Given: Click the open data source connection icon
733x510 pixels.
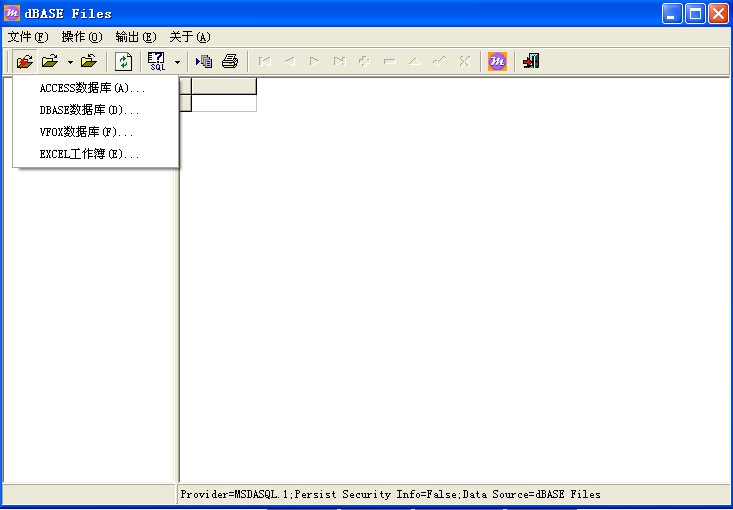Looking at the screenshot, I should coord(24,61).
